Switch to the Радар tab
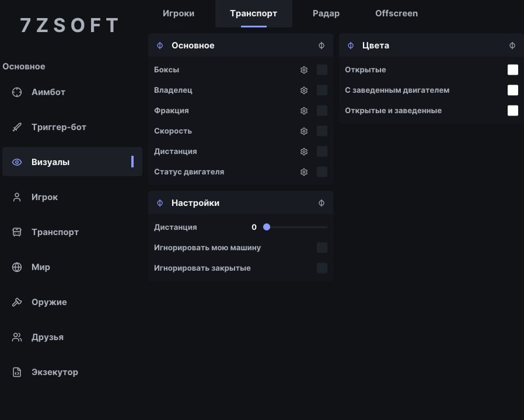524x420 pixels. [326, 13]
